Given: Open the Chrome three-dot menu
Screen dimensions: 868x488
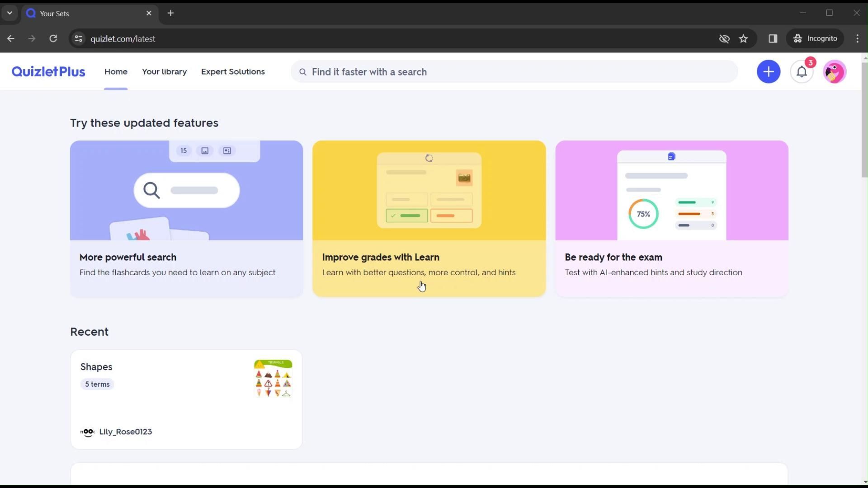Looking at the screenshot, I should point(857,39).
